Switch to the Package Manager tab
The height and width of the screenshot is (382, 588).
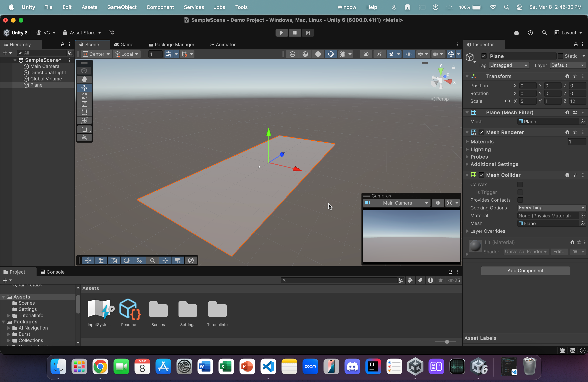tap(171, 45)
